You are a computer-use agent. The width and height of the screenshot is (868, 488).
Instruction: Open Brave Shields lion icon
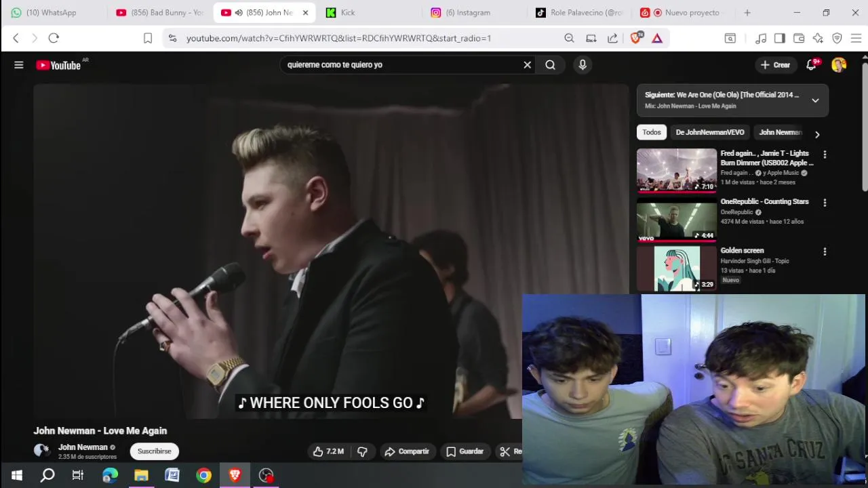click(635, 38)
